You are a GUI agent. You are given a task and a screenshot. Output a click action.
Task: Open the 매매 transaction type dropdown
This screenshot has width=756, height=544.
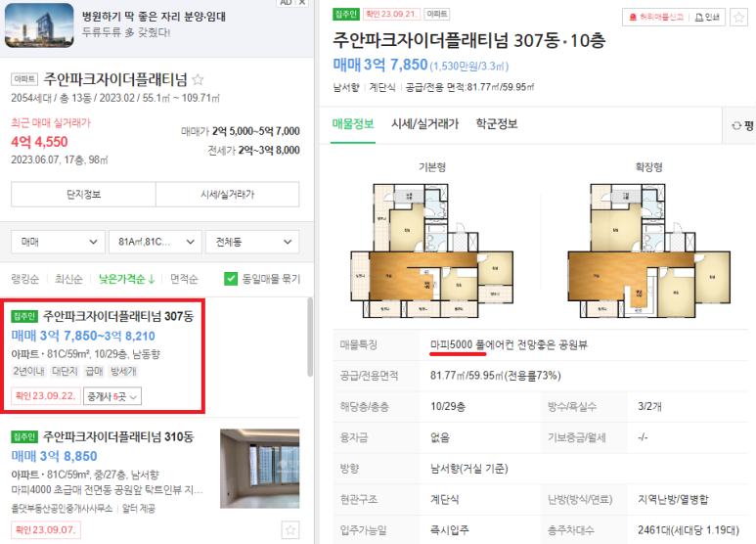pos(58,242)
